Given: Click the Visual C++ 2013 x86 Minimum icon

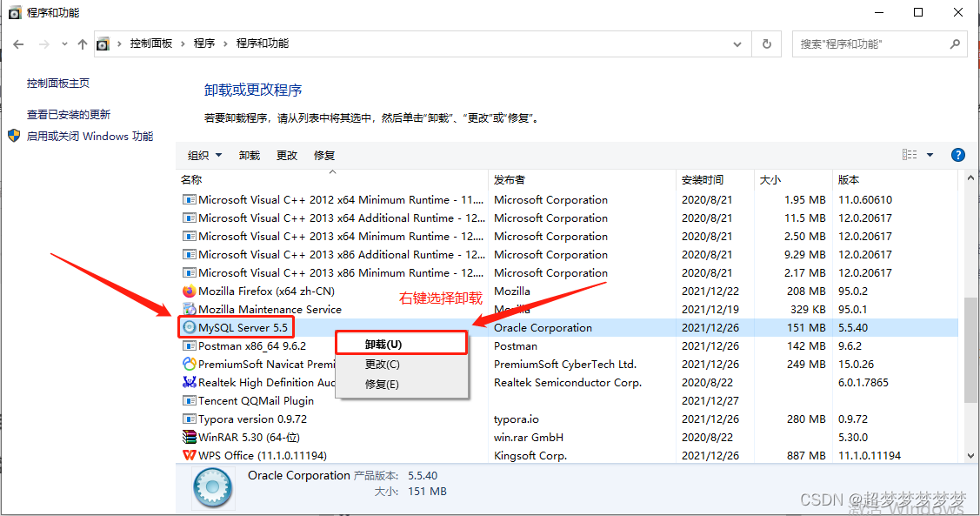Looking at the screenshot, I should [189, 272].
